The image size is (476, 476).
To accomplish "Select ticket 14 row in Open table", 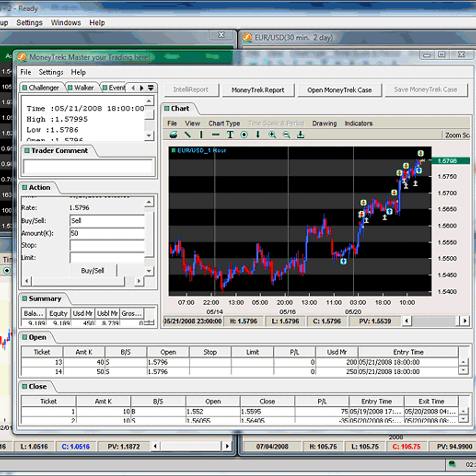I will tap(240, 372).
